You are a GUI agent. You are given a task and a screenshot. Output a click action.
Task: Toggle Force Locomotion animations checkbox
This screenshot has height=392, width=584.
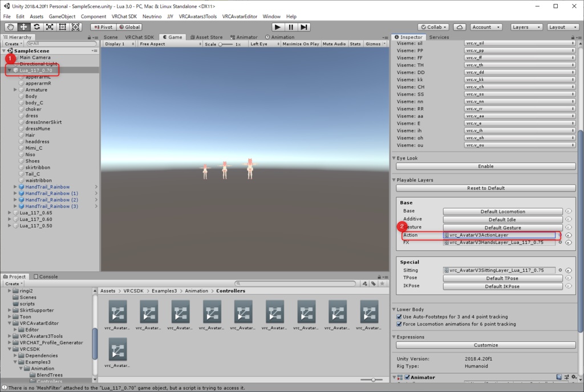pos(399,324)
